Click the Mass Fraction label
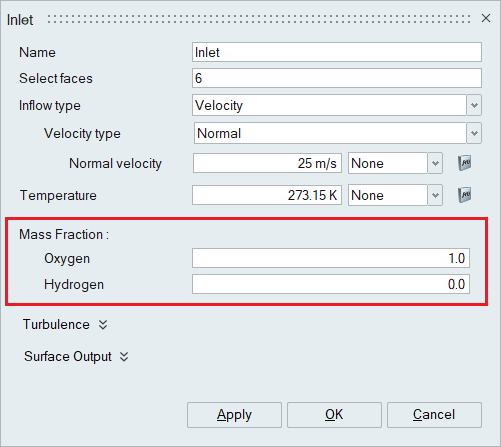This screenshot has width=501, height=447. (64, 234)
